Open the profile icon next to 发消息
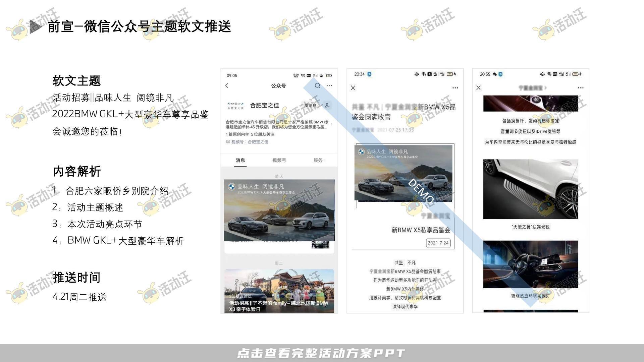 pos(327,105)
